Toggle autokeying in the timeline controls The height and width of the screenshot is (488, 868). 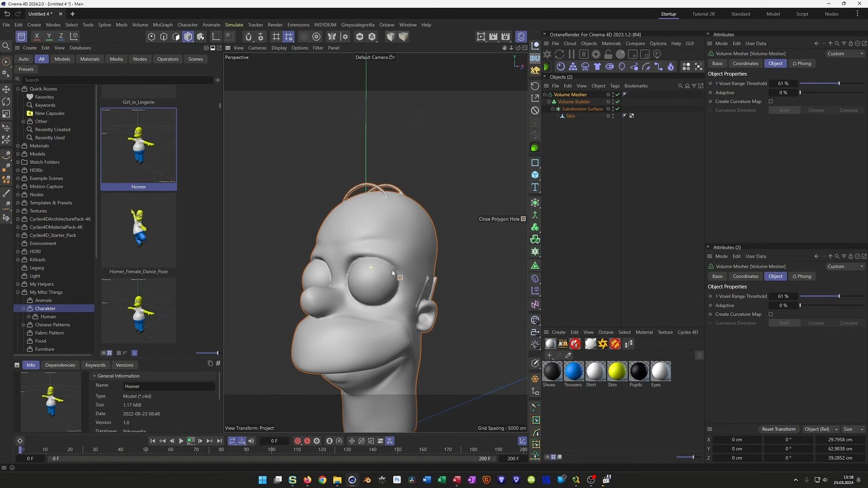tap(307, 441)
